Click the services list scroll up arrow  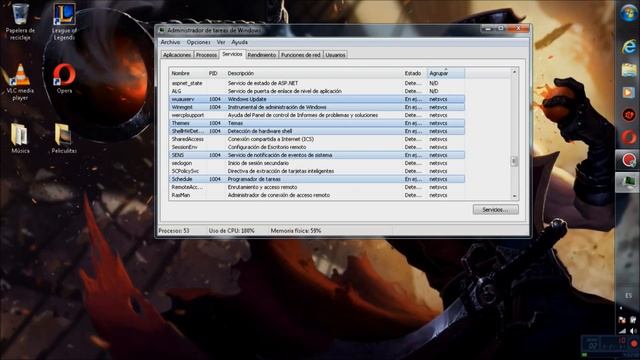tap(514, 72)
